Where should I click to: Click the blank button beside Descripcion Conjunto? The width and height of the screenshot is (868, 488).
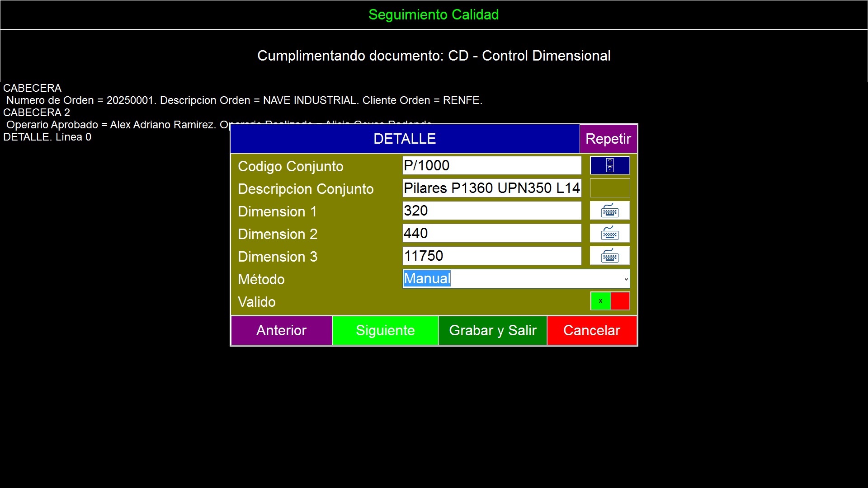[609, 188]
